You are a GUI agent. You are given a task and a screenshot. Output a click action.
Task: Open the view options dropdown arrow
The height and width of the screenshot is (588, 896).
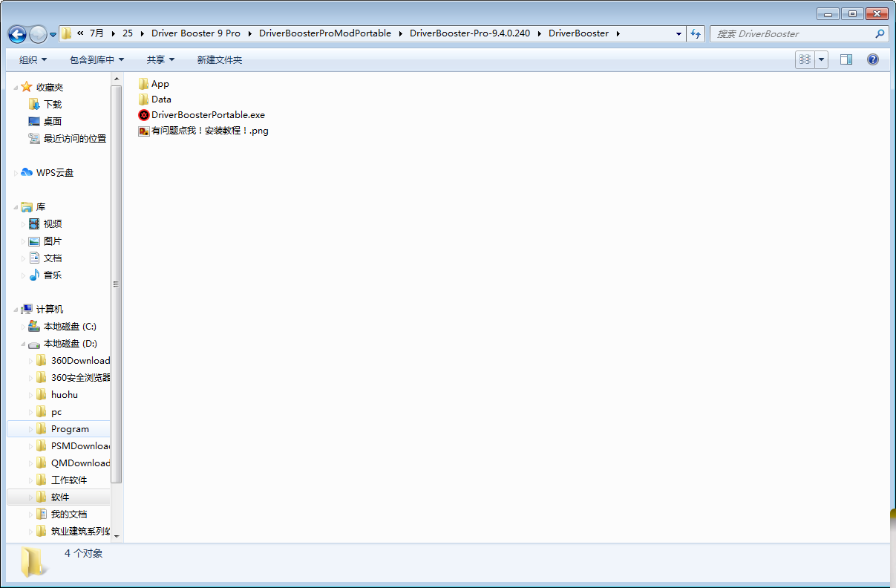821,59
